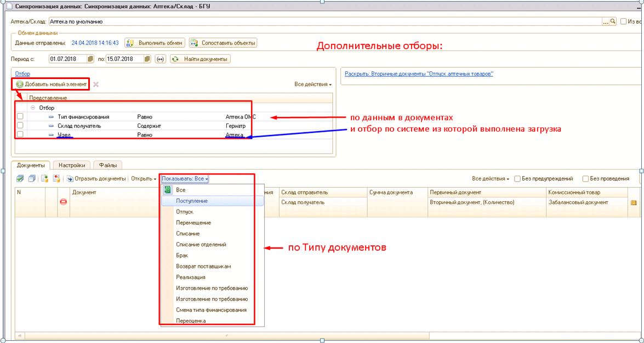Viewport: 644px width, 343px height.
Task: Click the red stop icon in the table header
Action: coord(63,203)
